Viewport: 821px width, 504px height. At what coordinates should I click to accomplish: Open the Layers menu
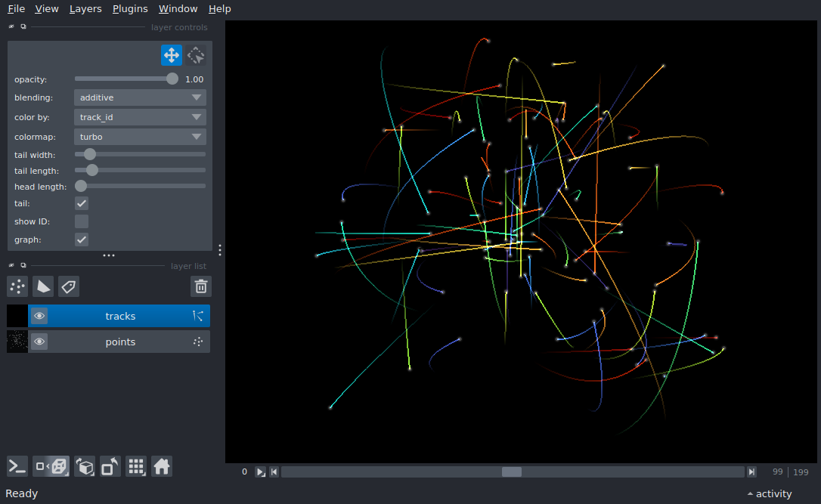[85, 9]
